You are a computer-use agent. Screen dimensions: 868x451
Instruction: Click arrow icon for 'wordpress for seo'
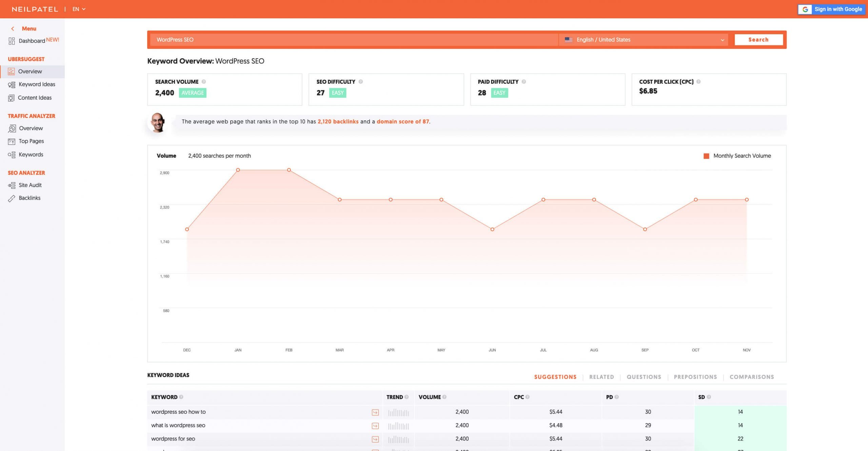[x=375, y=439]
